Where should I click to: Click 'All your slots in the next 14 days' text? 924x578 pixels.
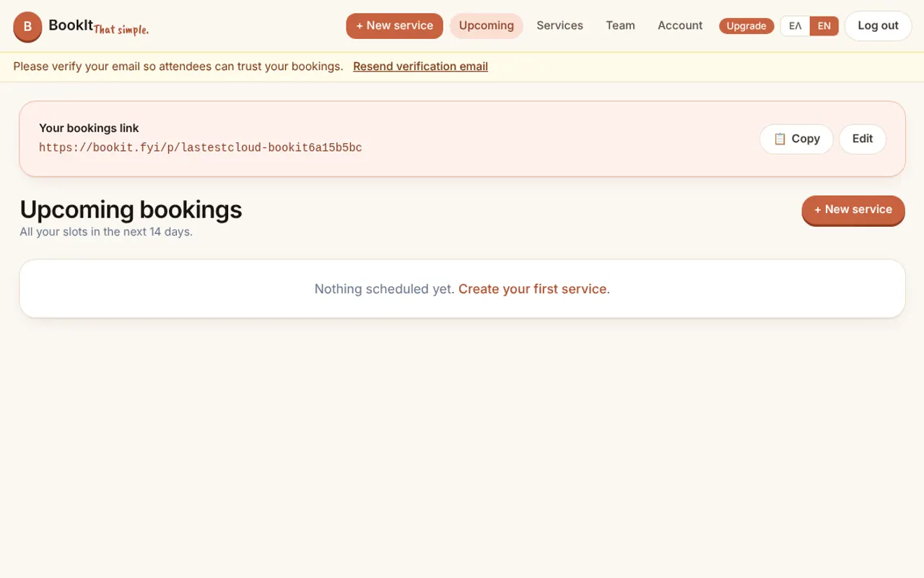click(x=106, y=232)
